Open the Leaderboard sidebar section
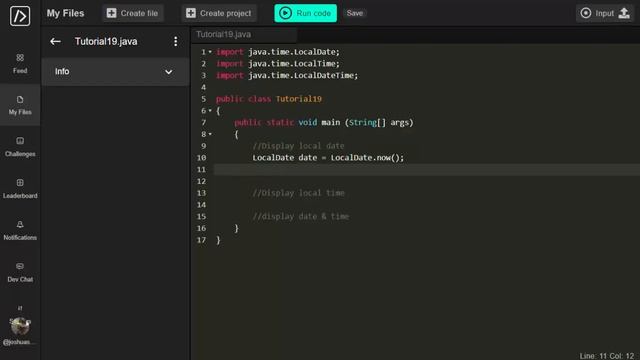This screenshot has height=360, width=640. [x=20, y=189]
